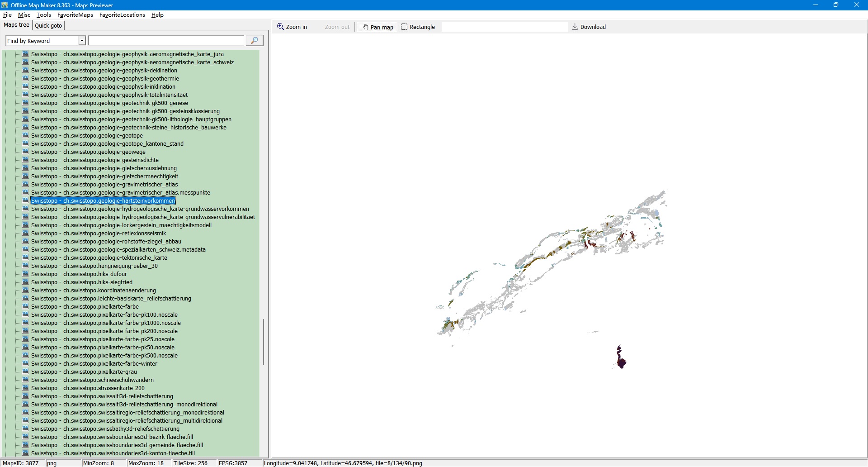Screen dimensions: 868x467
Task: Switch to the Maps tree tab
Action: tap(17, 25)
